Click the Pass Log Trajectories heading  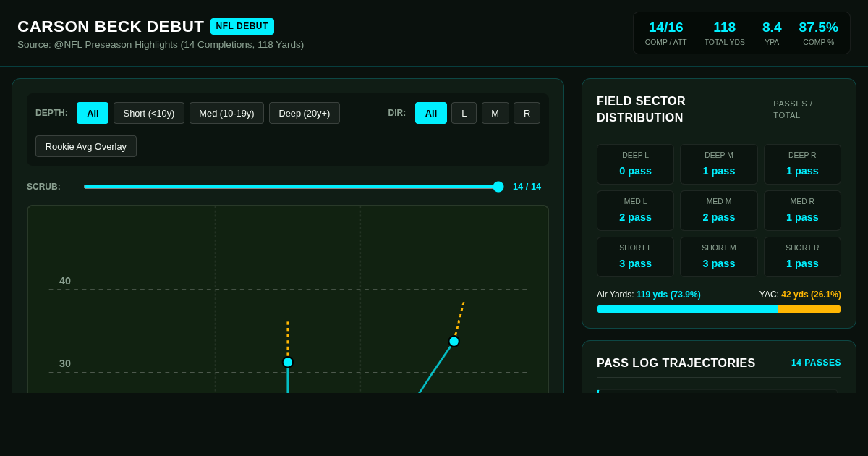[676, 363]
